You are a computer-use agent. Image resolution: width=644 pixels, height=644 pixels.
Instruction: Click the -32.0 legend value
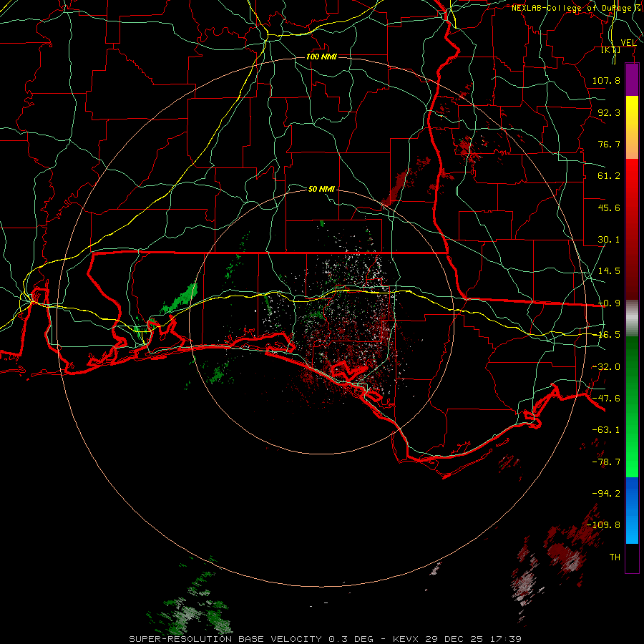[x=606, y=367]
